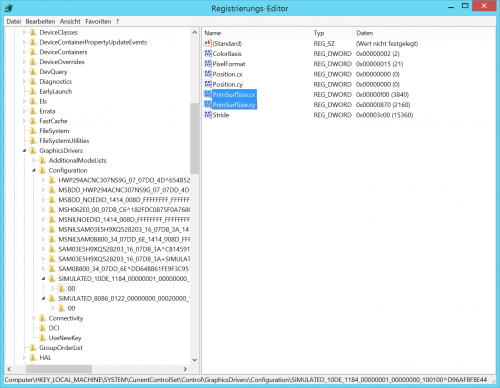Select the Stride value icon
Viewport: 500px width, 388px height.
[x=208, y=115]
